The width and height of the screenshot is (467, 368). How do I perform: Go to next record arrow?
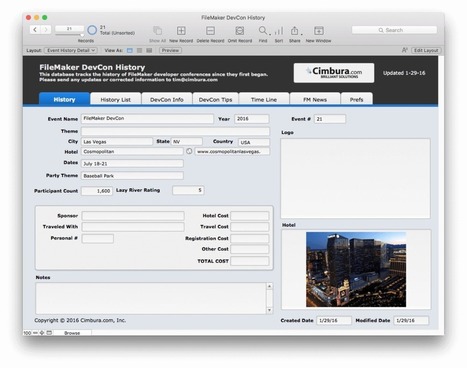pyautogui.click(x=46, y=30)
